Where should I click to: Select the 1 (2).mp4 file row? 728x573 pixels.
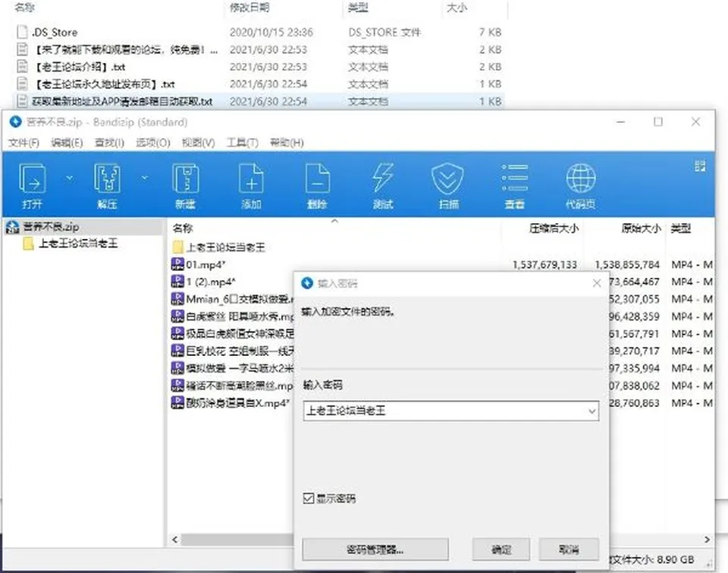click(441, 282)
